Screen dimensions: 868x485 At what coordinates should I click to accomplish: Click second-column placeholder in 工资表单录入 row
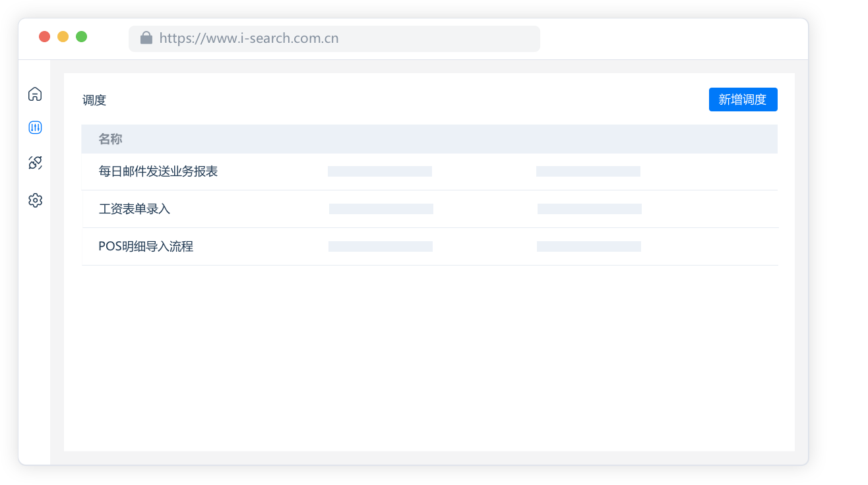381,209
